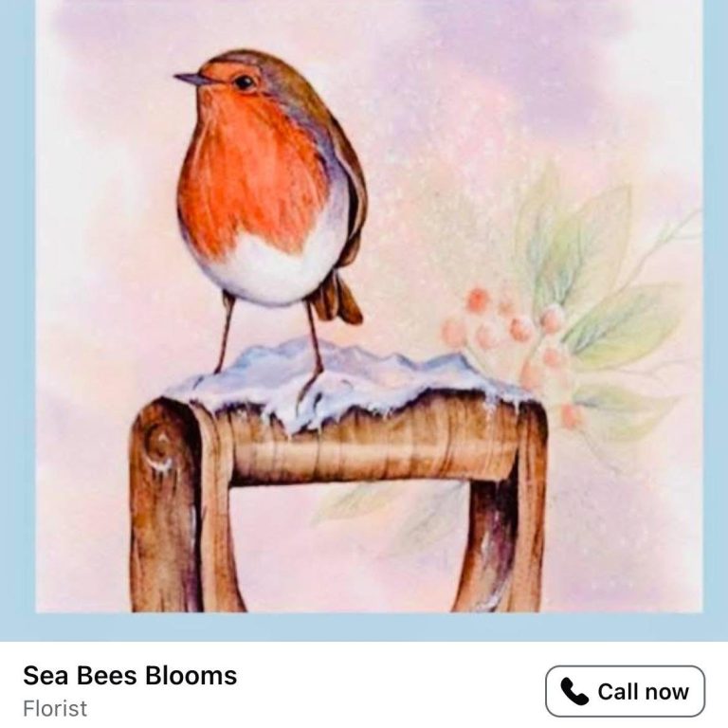Select the Florist category label
728x728 pixels.
pyautogui.click(x=55, y=708)
